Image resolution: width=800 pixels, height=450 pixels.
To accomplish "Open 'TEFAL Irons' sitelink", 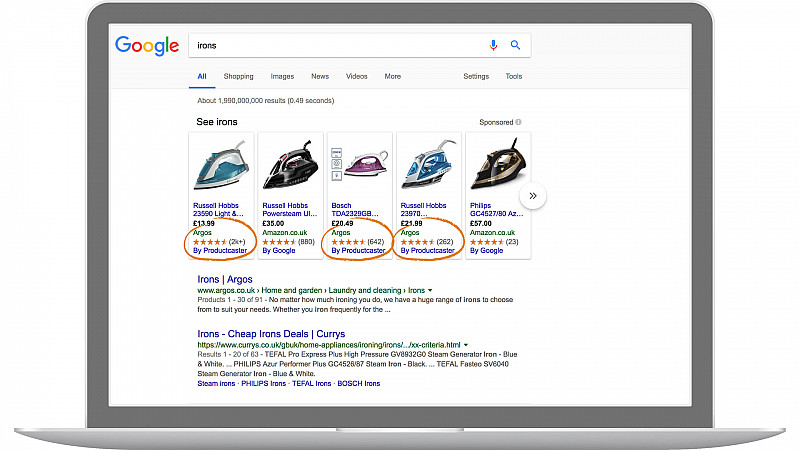I will pyautogui.click(x=311, y=384).
